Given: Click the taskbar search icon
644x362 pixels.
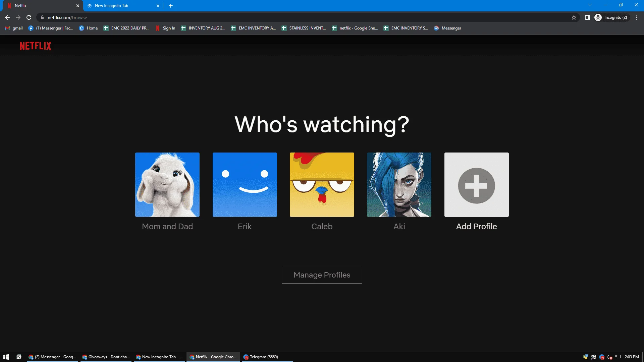Looking at the screenshot, I should click(19, 357).
